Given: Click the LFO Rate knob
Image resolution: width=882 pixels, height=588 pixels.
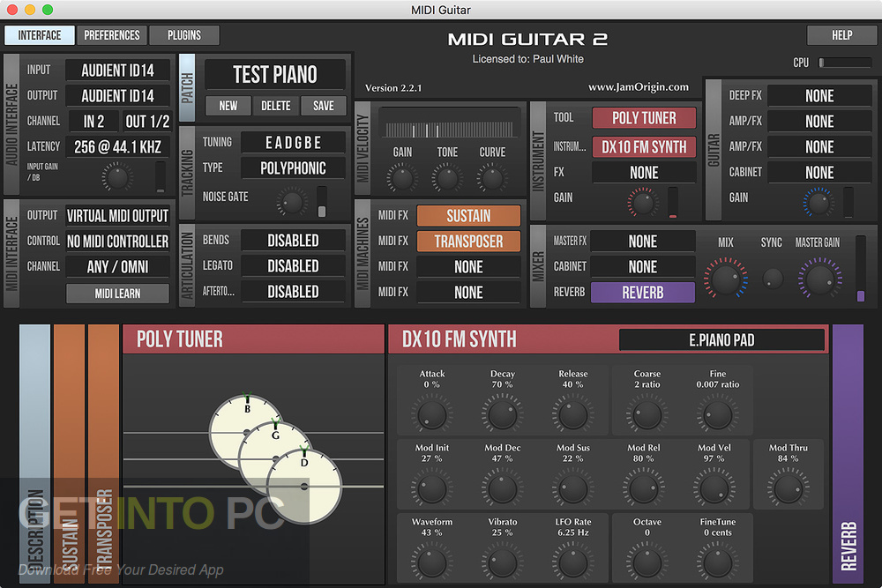Looking at the screenshot, I should pyautogui.click(x=572, y=562).
